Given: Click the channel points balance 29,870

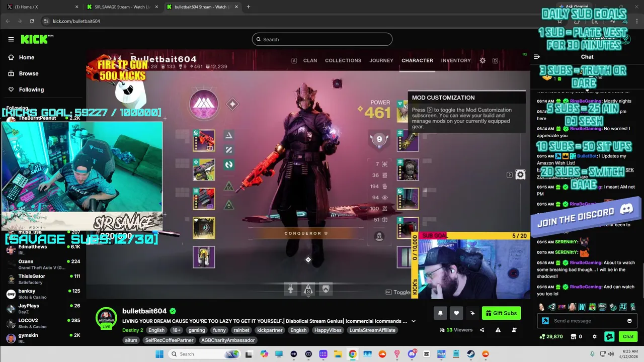Looking at the screenshot, I should [x=551, y=336].
